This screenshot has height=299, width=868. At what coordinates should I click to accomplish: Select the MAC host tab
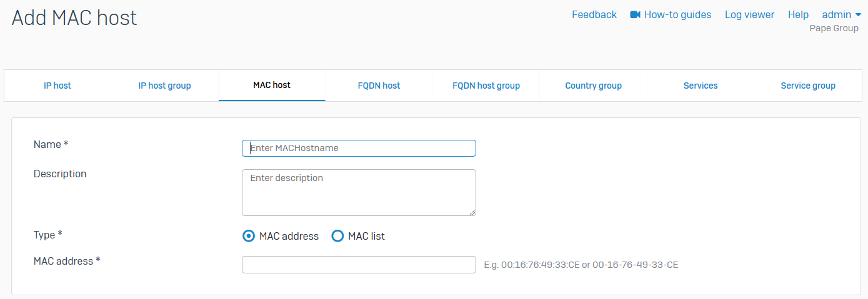(272, 85)
